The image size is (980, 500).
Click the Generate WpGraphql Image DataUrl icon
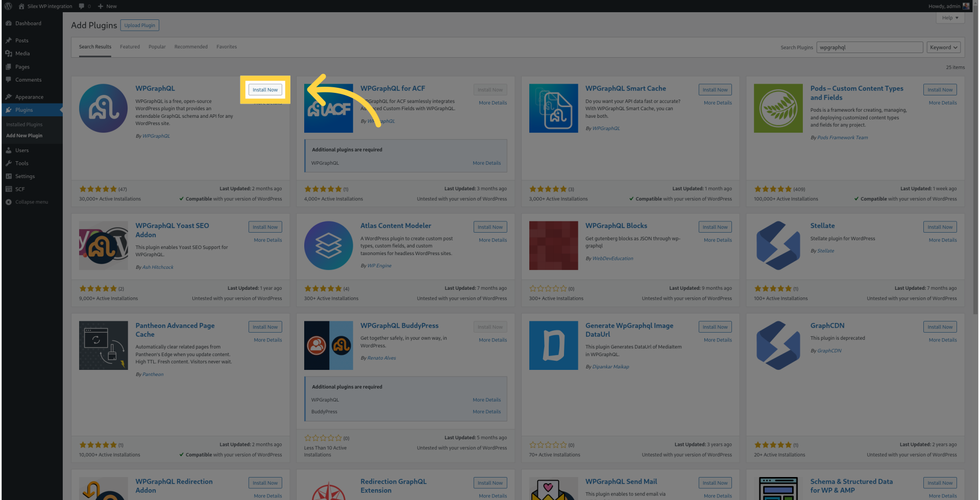point(553,345)
